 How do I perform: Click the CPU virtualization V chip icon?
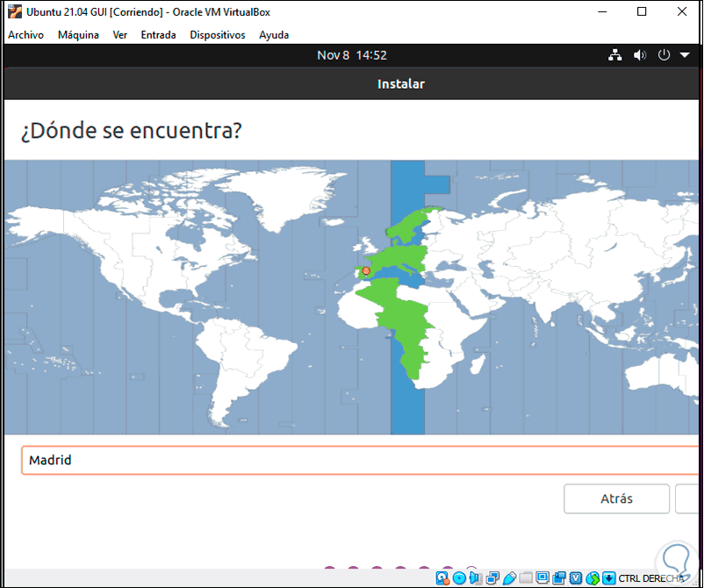coord(576,578)
